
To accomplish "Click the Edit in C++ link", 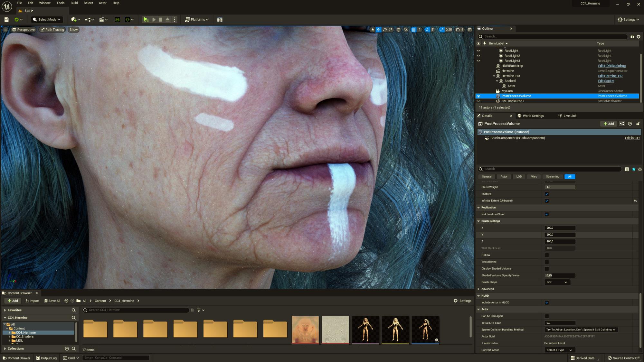I will coord(632,138).
